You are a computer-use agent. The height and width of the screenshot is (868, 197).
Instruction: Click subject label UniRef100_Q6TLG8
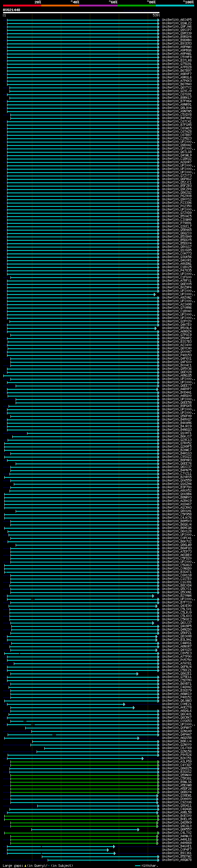tap(176, 152)
